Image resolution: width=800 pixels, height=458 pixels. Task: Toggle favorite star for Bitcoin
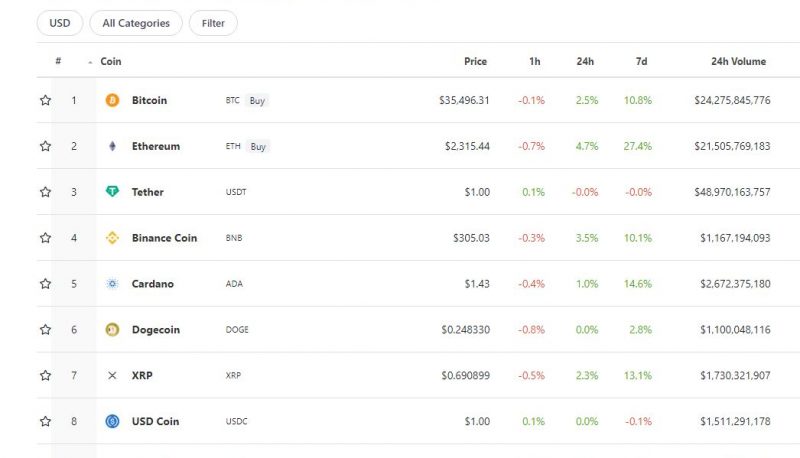(45, 100)
